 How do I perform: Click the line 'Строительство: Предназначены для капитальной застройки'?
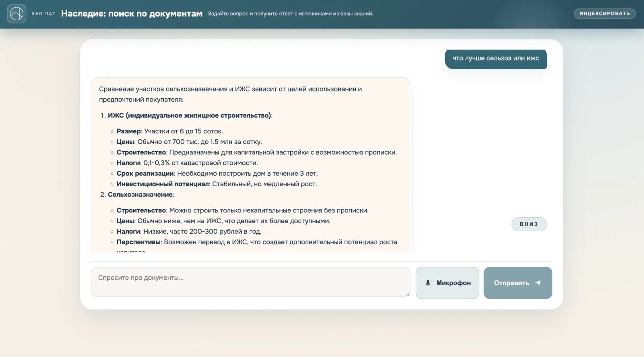coord(256,152)
